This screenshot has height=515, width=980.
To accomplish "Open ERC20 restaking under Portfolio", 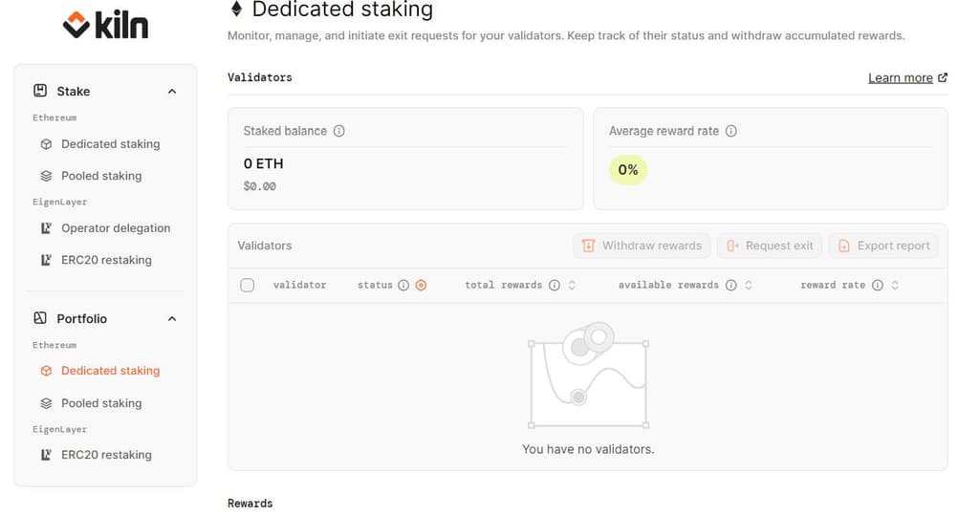I will (105, 455).
